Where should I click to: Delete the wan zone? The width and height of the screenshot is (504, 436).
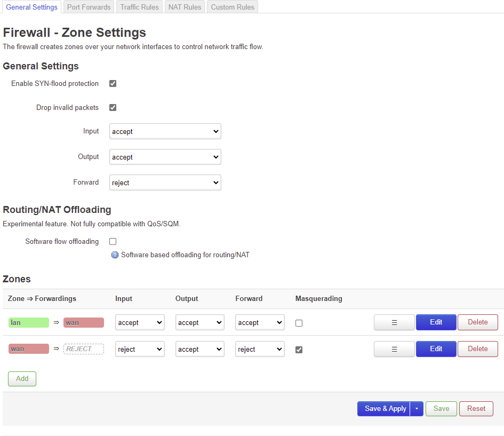[477, 349]
